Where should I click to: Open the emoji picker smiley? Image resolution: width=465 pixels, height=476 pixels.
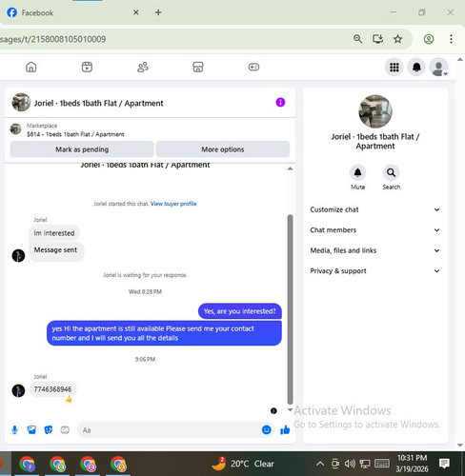click(x=267, y=429)
